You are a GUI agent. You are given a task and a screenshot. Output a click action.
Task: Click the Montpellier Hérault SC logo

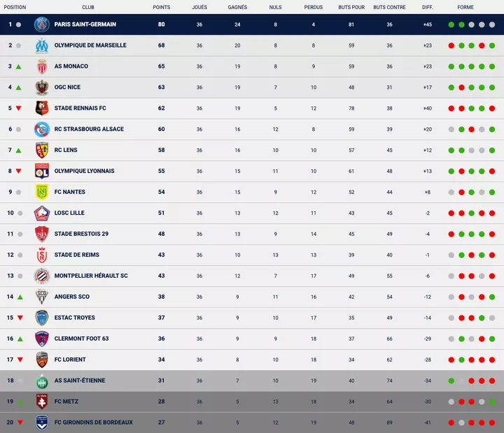[x=42, y=276]
